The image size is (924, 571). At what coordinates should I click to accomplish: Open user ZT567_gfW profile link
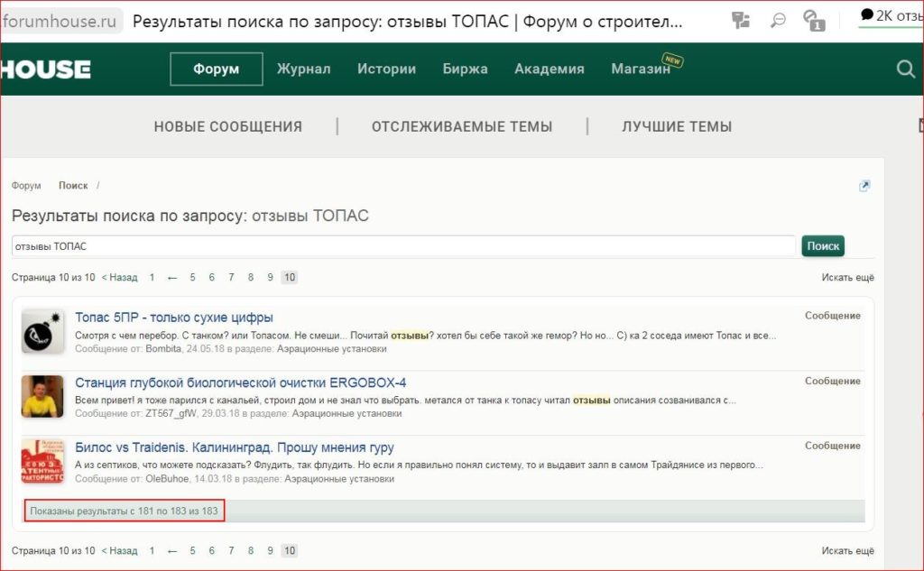click(171, 414)
